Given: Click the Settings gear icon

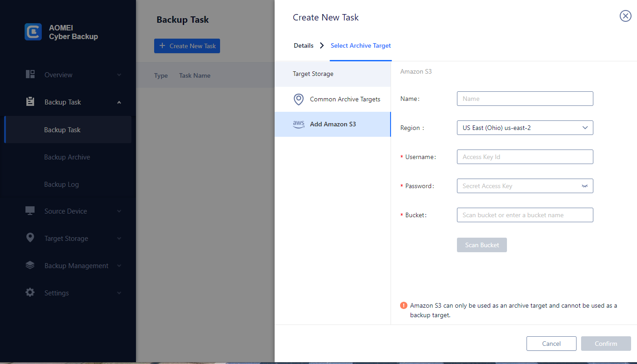Looking at the screenshot, I should click(x=30, y=293).
